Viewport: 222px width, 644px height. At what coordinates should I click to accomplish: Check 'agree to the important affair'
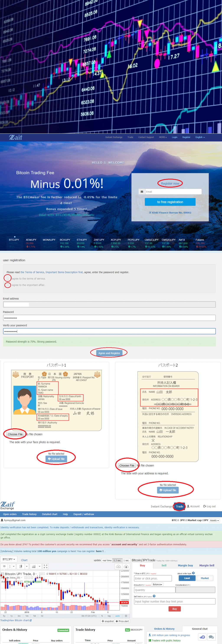point(8,285)
